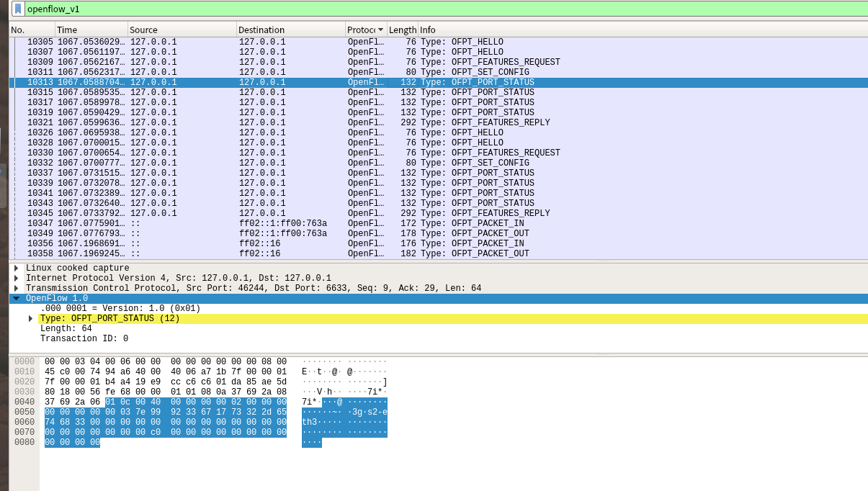Click length value 292 in packet 10321
868x491 pixels.
coord(408,122)
